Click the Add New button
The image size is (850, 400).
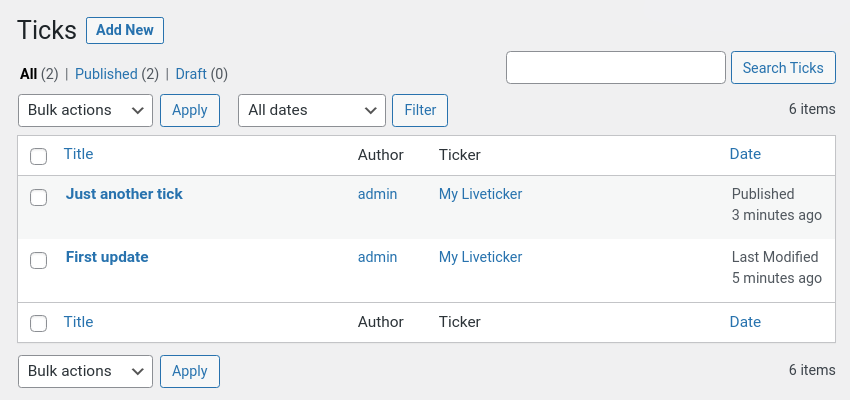pos(125,30)
